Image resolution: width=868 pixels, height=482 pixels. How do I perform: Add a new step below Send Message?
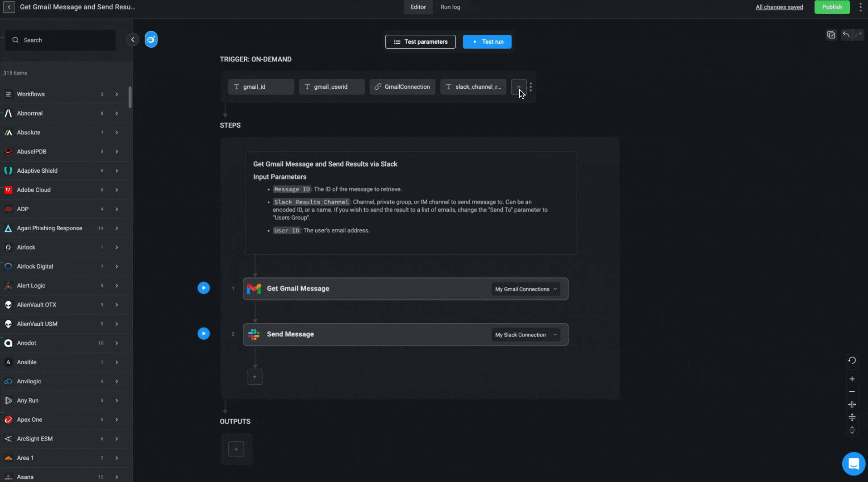[255, 377]
